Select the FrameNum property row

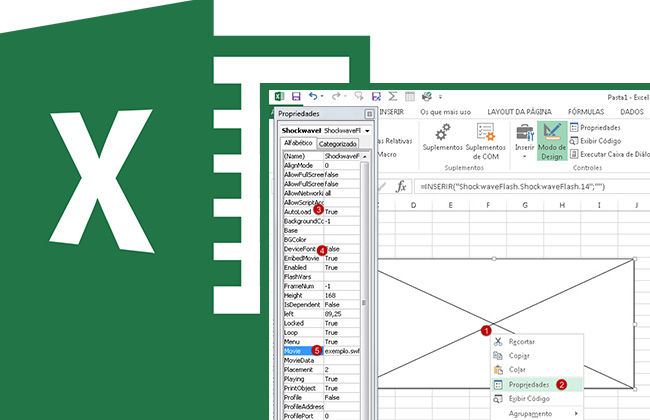pos(321,286)
